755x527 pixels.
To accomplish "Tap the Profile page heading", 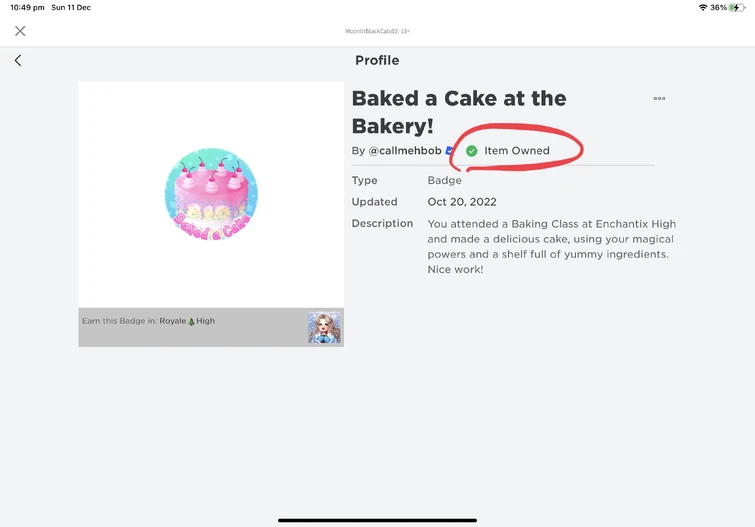I will pyautogui.click(x=377, y=61).
